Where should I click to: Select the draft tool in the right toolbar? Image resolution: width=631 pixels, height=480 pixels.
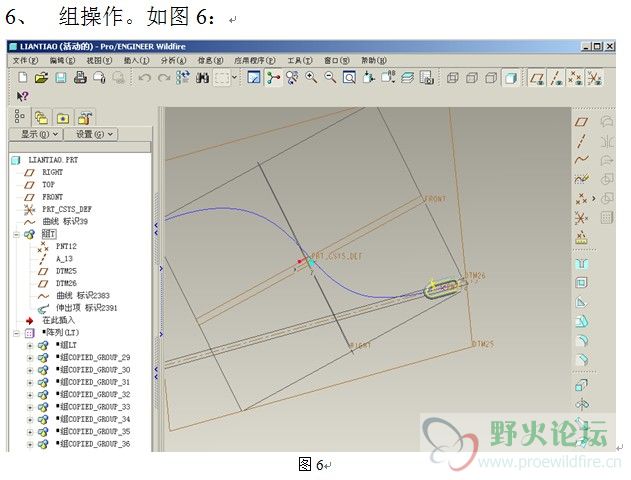pos(582,321)
